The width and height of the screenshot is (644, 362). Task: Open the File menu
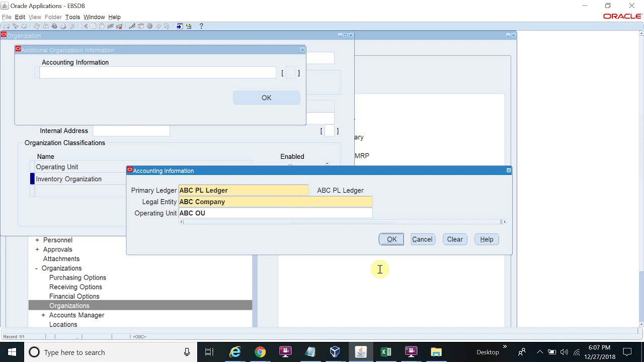click(x=7, y=17)
